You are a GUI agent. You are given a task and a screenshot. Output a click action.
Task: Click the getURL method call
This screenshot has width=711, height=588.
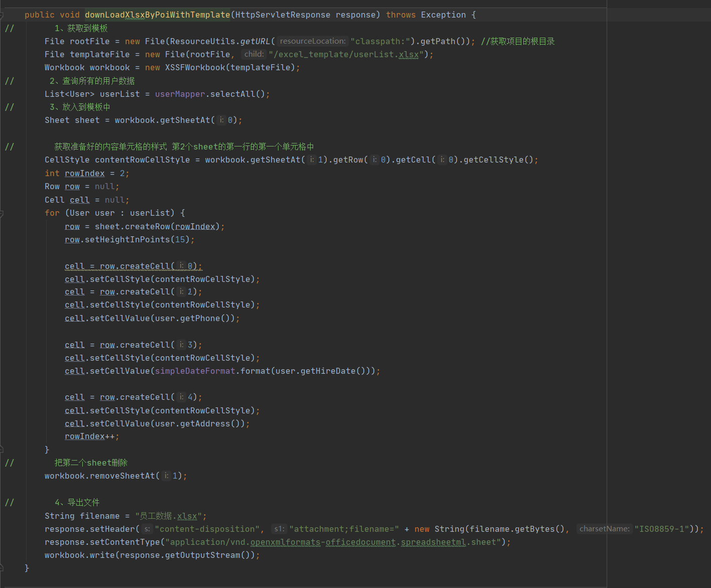[255, 41]
